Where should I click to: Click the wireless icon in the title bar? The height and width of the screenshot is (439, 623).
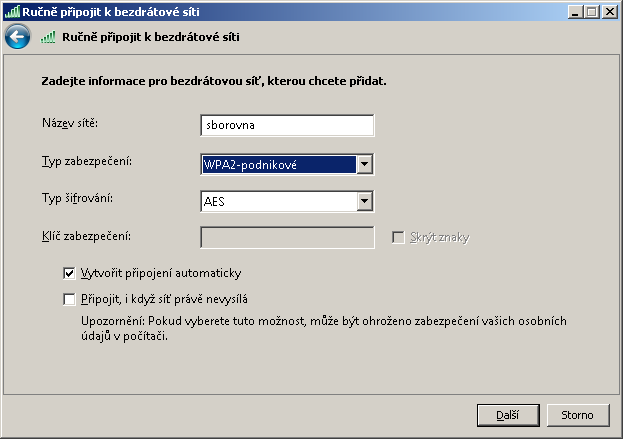pos(12,11)
